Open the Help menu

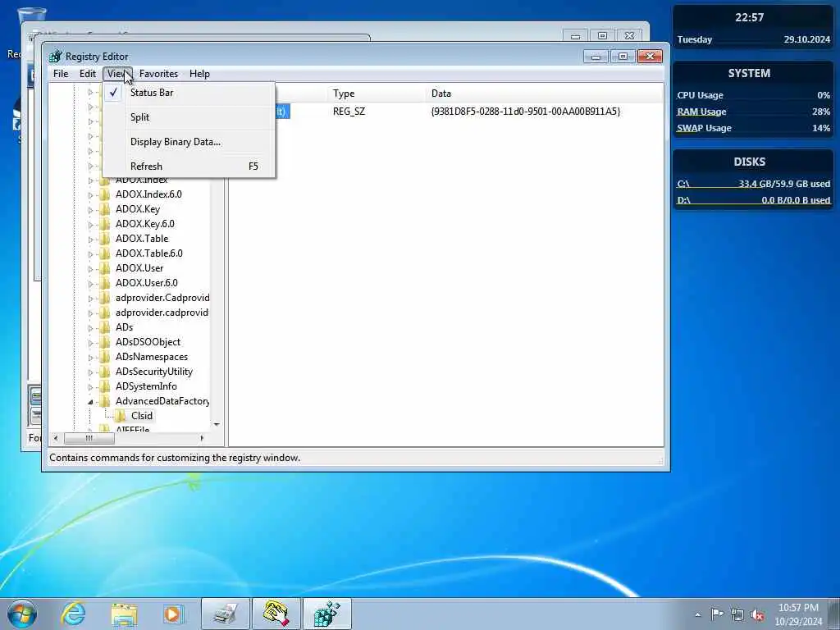(x=199, y=74)
